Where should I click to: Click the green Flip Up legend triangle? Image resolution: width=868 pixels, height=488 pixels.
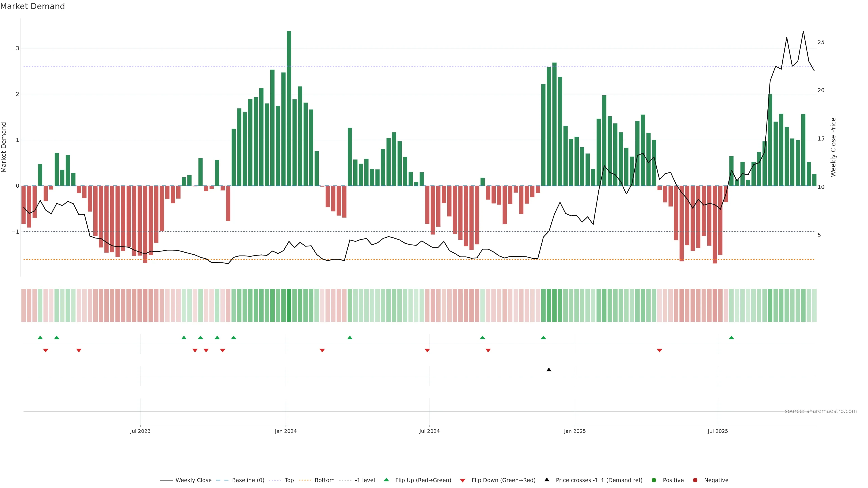click(387, 480)
